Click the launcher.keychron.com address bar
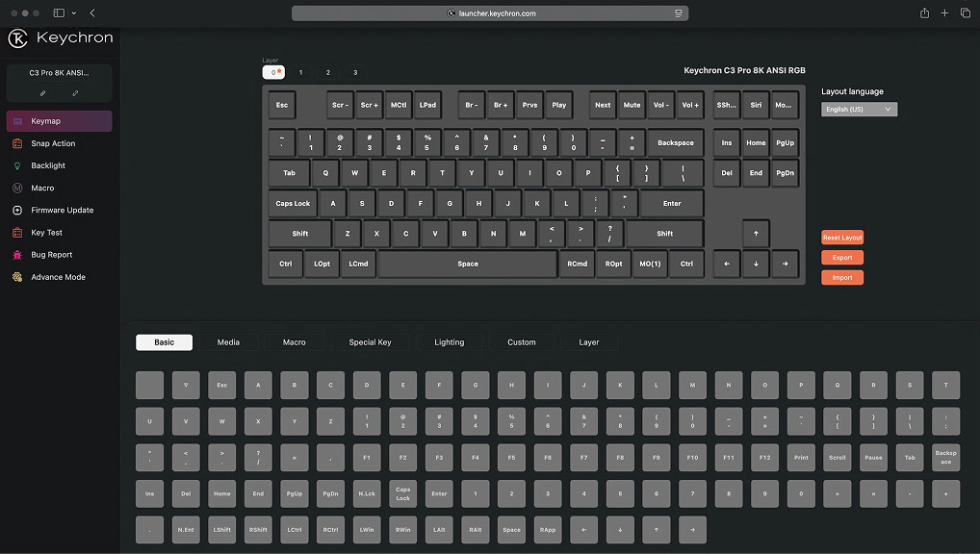 point(490,13)
